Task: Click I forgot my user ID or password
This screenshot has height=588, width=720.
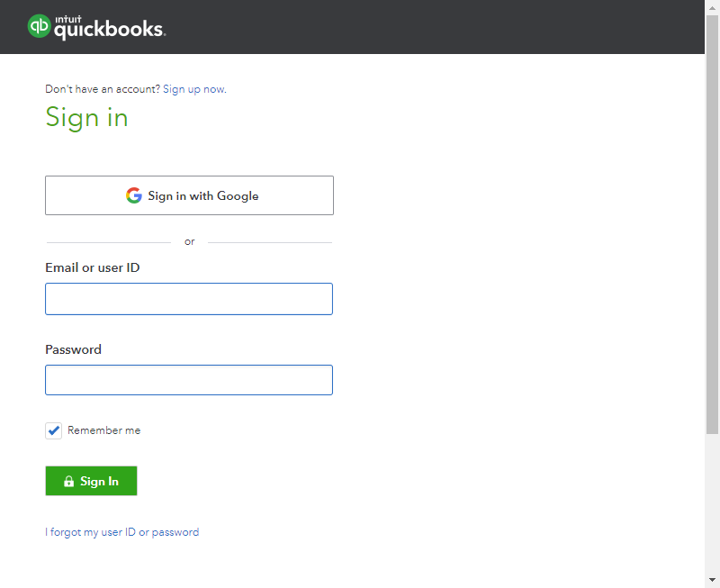Action: [122, 531]
